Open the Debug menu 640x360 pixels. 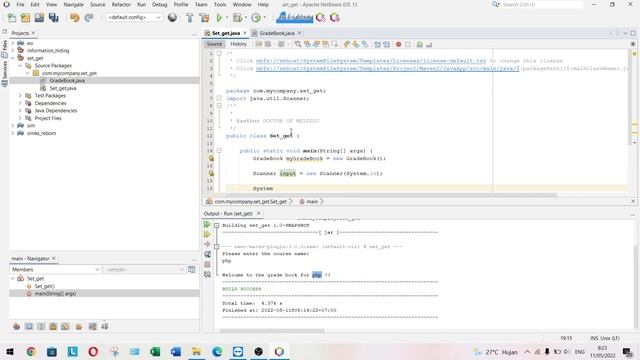pos(160,4)
